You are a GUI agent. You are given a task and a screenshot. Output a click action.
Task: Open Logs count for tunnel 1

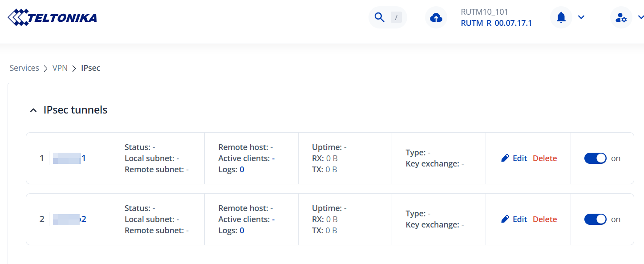tap(242, 169)
